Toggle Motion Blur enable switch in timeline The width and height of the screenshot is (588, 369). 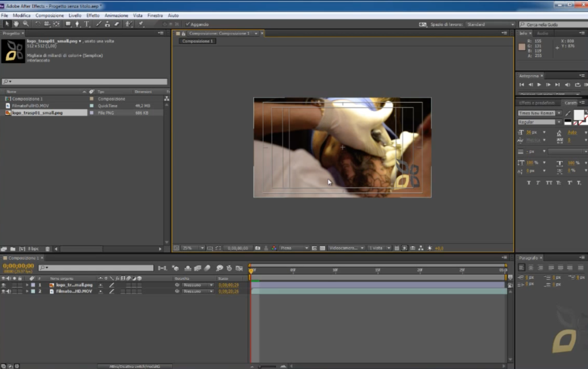pos(207,268)
